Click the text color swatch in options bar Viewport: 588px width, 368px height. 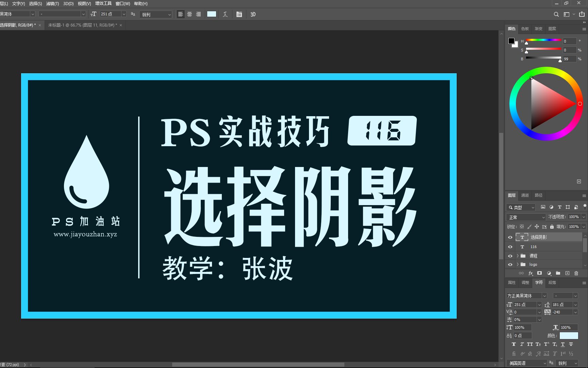pos(212,14)
